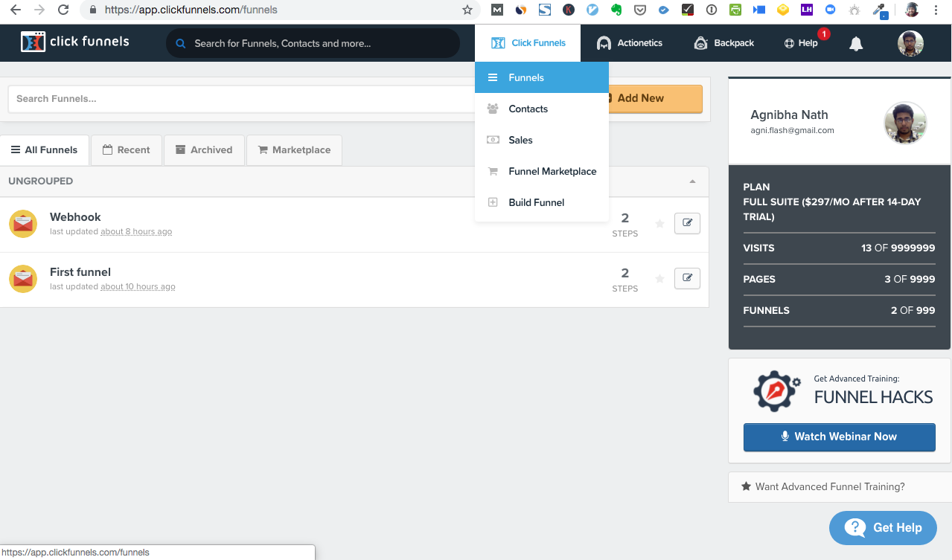Go back in the browser
The height and width of the screenshot is (560, 952).
(x=15, y=10)
